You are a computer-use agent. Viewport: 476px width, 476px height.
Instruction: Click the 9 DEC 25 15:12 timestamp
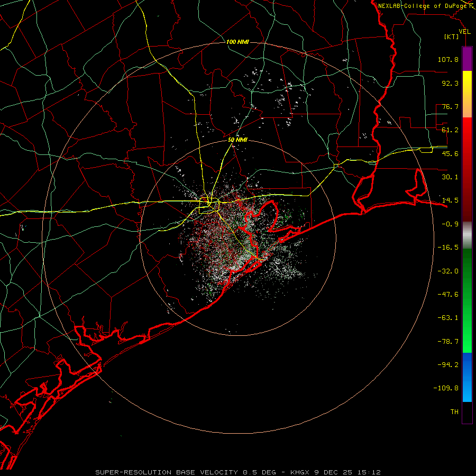point(347,472)
